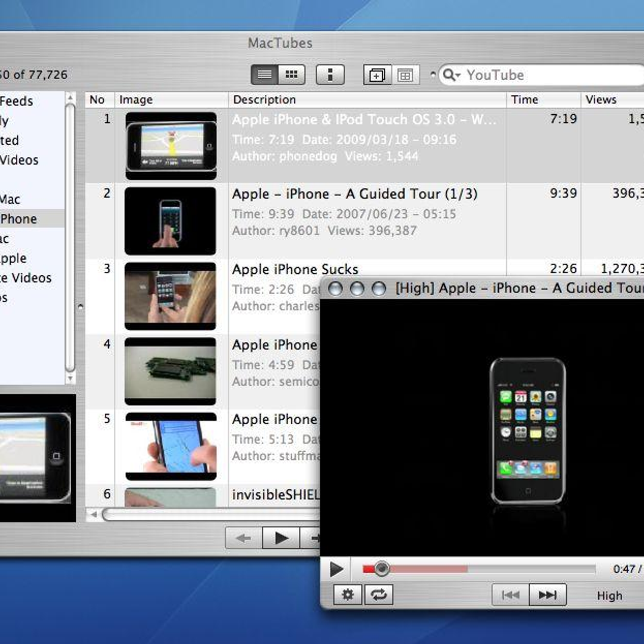Click sidebar scrollbar up arrow
The width and height of the screenshot is (644, 644).
pyautogui.click(x=70, y=97)
